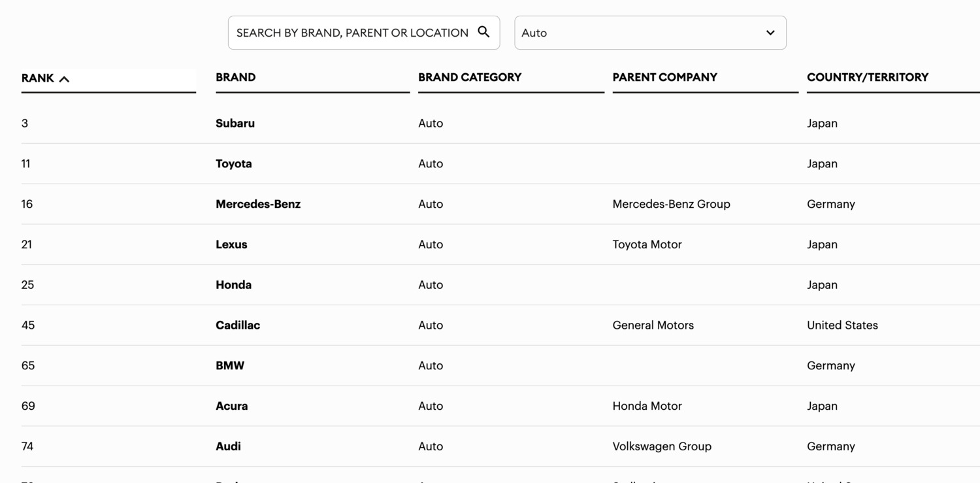The image size is (980, 483).
Task: Click the magnifying glass search icon
Action: pyautogui.click(x=483, y=32)
